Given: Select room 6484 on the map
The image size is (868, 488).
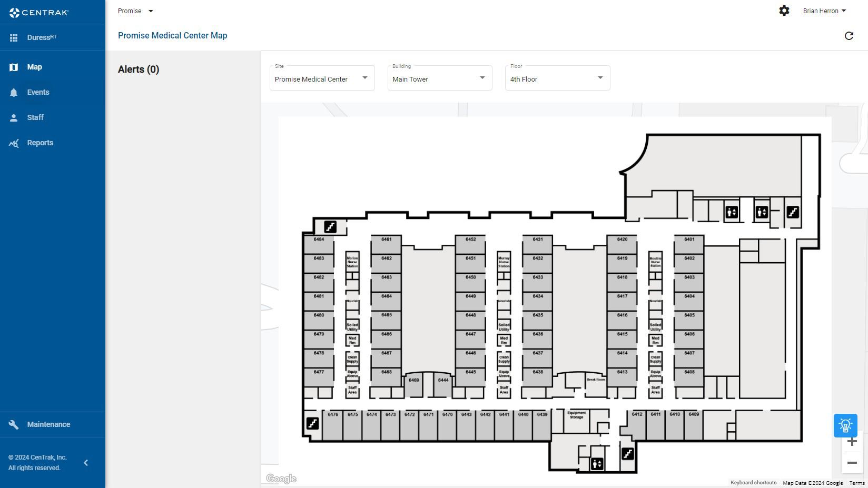Looking at the screenshot, I should click(319, 245).
